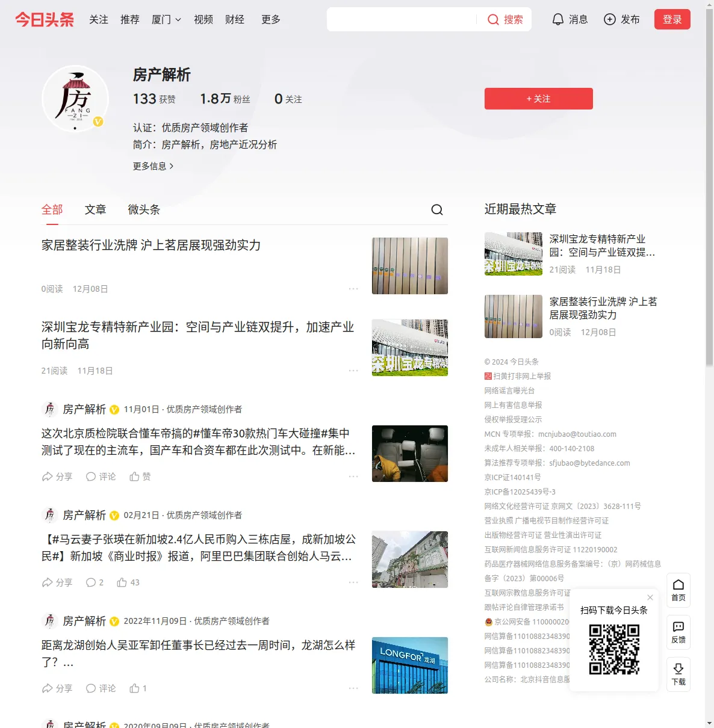Open the 推荐 navigation item

[x=130, y=19]
